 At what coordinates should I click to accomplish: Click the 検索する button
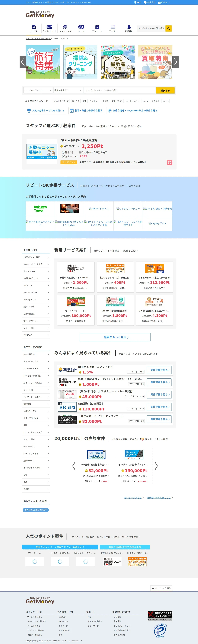click(165, 91)
